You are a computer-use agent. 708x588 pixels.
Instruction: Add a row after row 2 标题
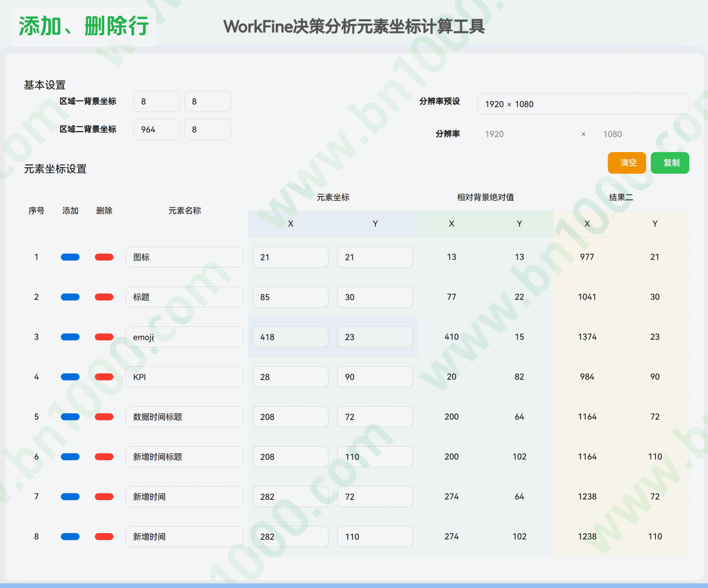point(70,297)
